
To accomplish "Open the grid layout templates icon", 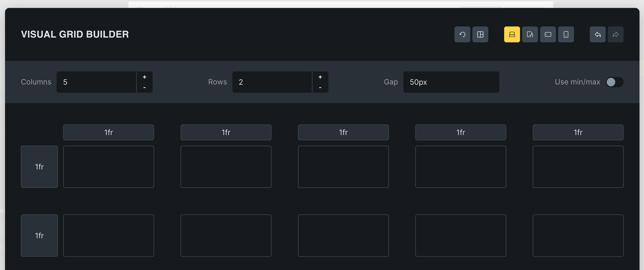I will [480, 34].
